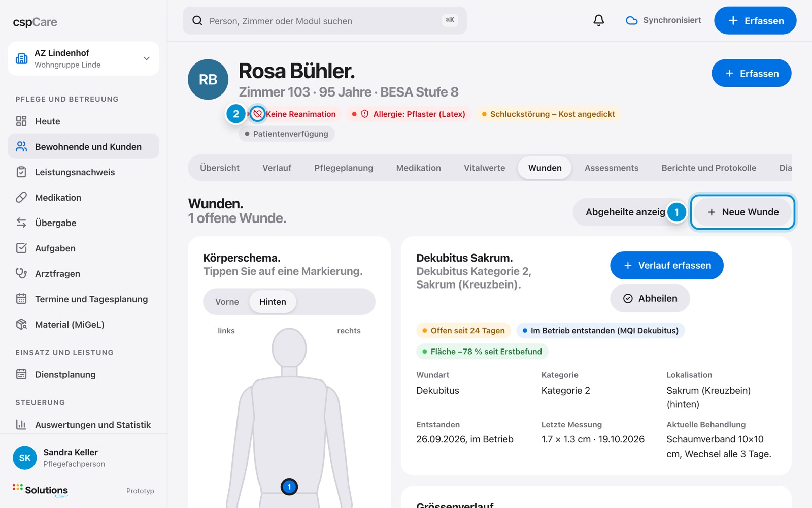Image resolution: width=812 pixels, height=508 pixels.
Task: Click Schluckstörung – Kost angedickt tag
Action: 549,114
